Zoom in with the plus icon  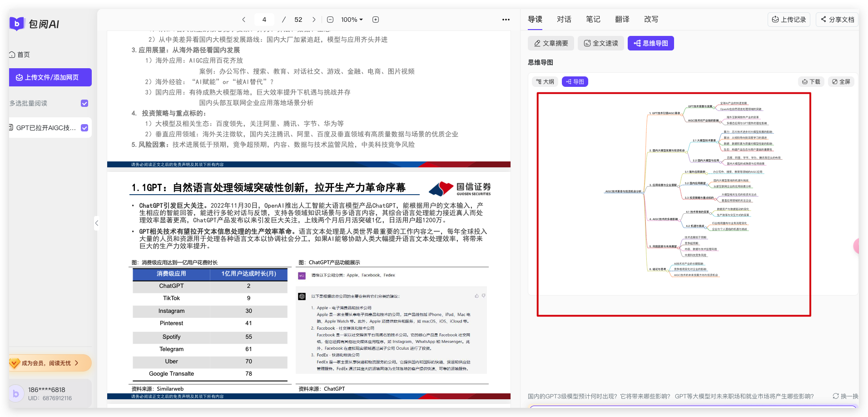click(x=376, y=20)
